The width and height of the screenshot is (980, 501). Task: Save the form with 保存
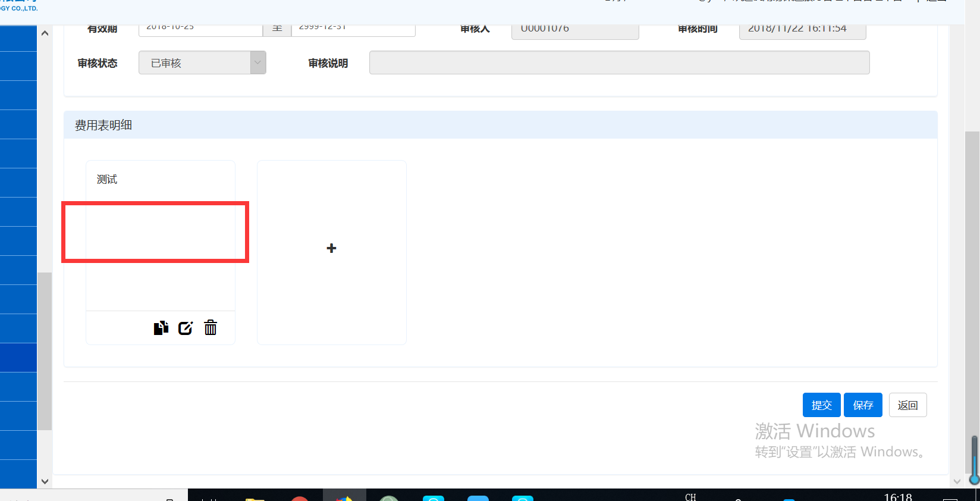[863, 405]
